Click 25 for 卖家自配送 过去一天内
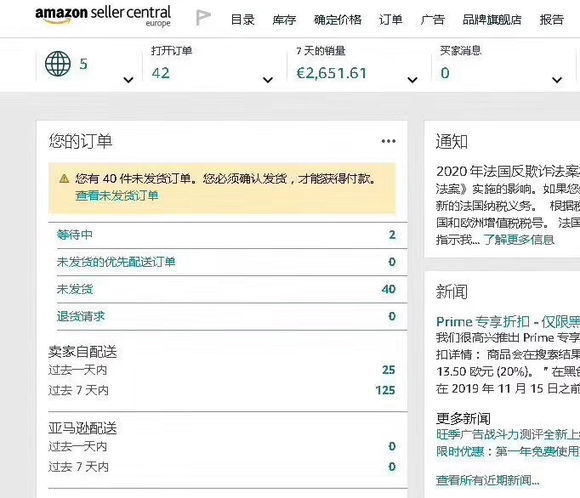580x498 pixels. click(x=389, y=370)
